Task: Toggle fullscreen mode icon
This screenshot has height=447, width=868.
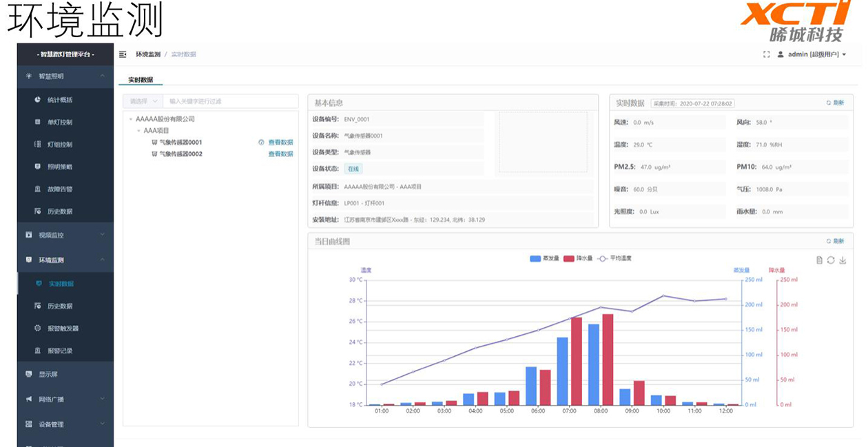Action: (766, 54)
